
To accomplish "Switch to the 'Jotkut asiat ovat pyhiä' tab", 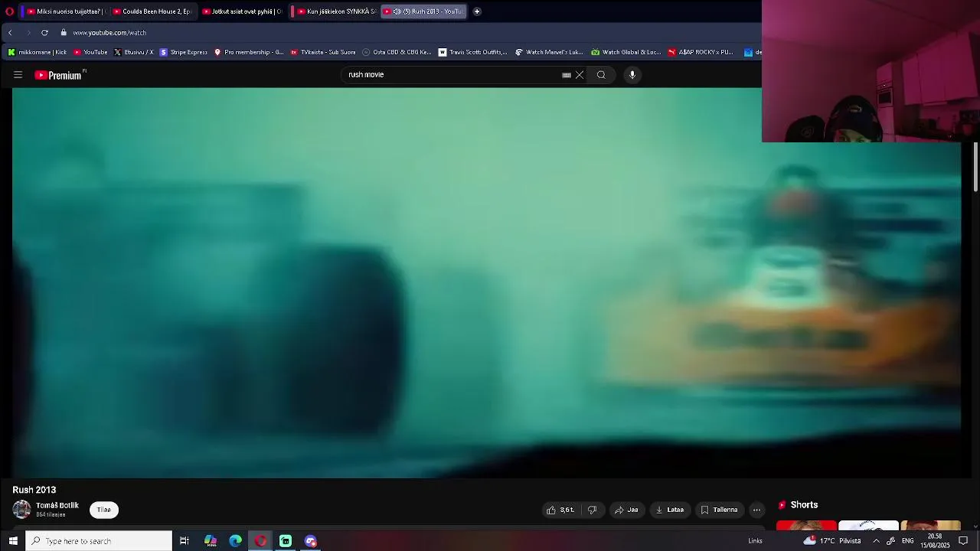I will coord(243,11).
